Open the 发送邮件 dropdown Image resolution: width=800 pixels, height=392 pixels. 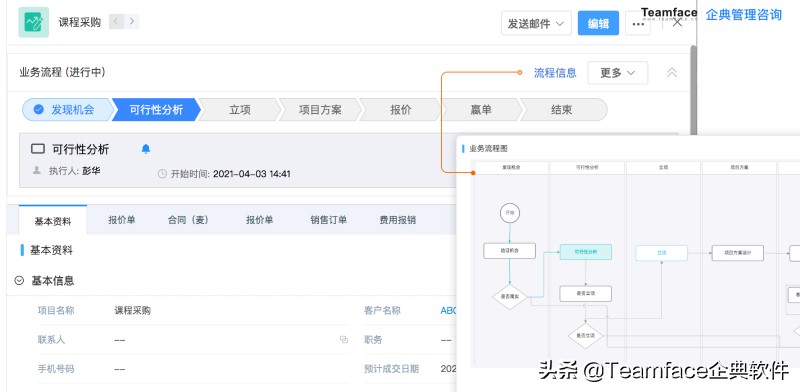(536, 23)
